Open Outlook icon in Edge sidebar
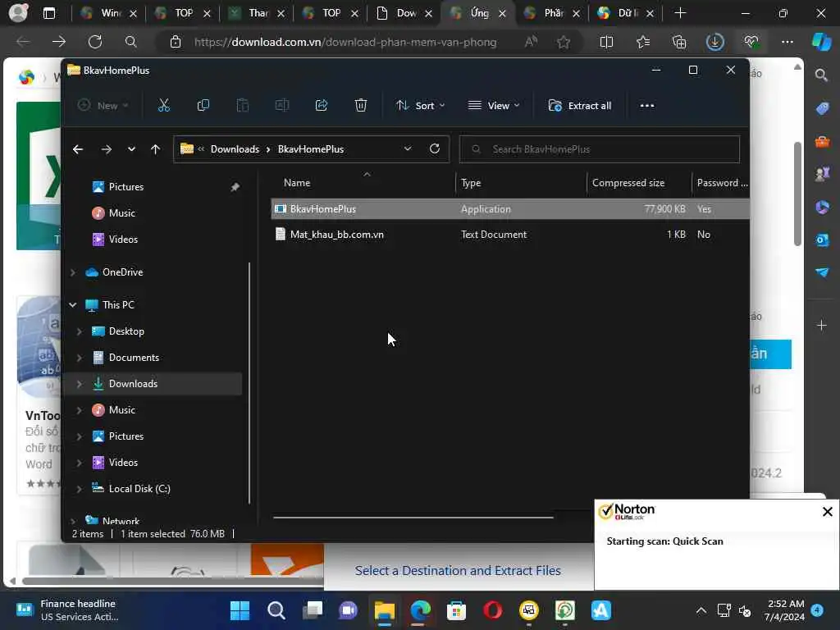 coord(822,240)
